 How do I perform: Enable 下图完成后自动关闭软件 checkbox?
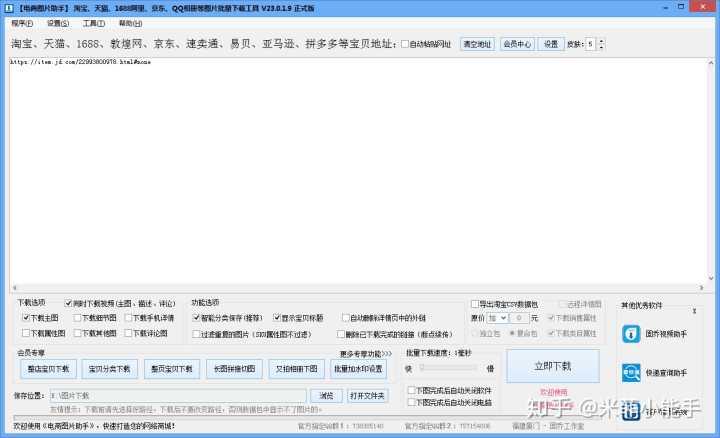click(411, 390)
